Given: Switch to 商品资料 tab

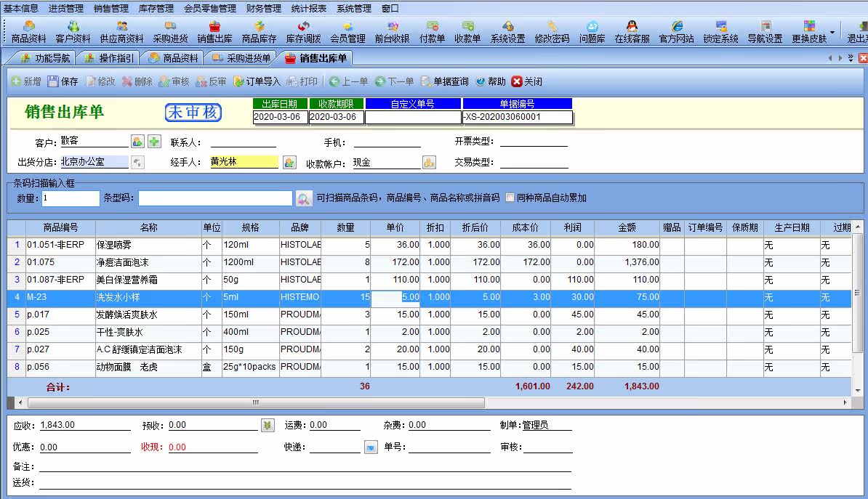Looking at the screenshot, I should click(x=173, y=58).
